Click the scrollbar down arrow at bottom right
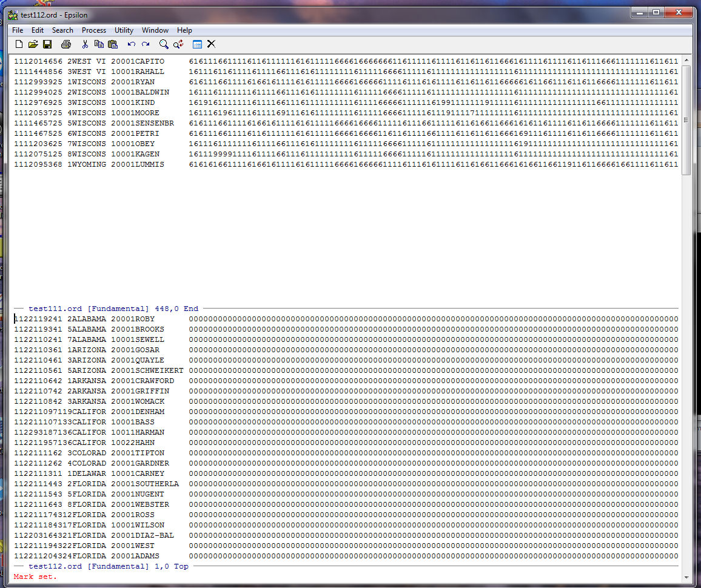This screenshot has width=701, height=588. point(686,578)
